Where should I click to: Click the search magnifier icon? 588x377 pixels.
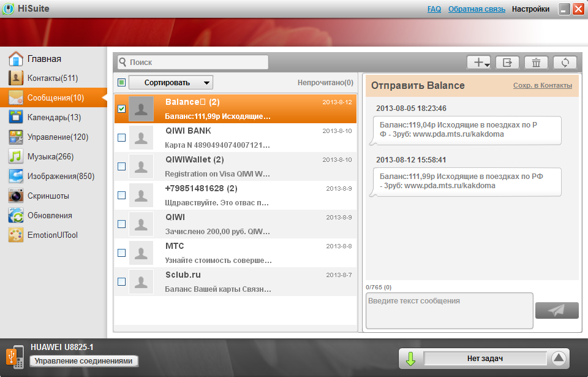(123, 62)
